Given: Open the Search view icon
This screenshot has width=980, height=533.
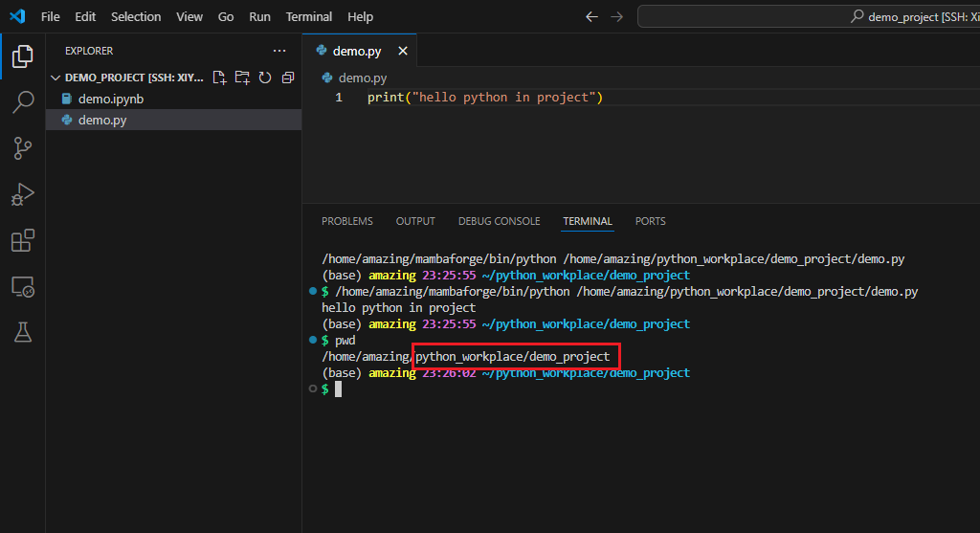Looking at the screenshot, I should click(x=22, y=102).
